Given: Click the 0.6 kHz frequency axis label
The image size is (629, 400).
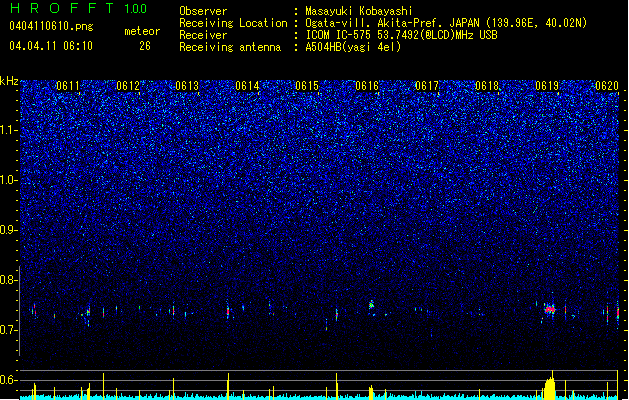Looking at the screenshot, I should coord(9,380).
